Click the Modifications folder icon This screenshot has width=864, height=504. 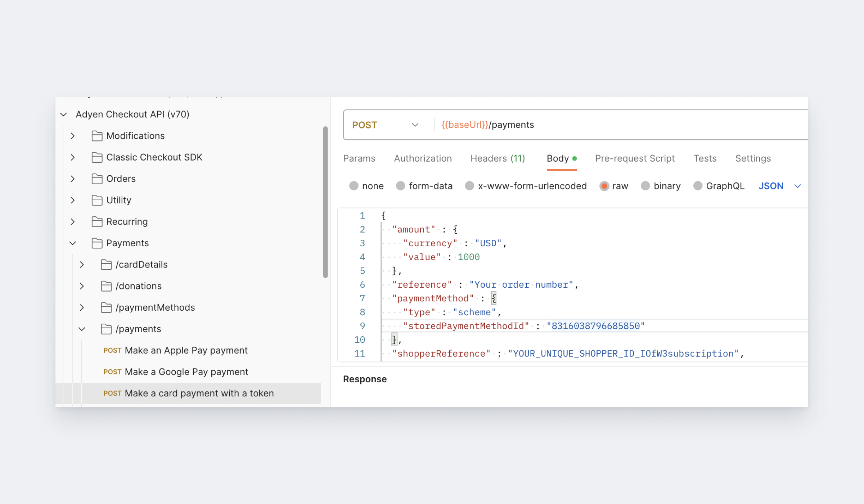[x=97, y=136]
